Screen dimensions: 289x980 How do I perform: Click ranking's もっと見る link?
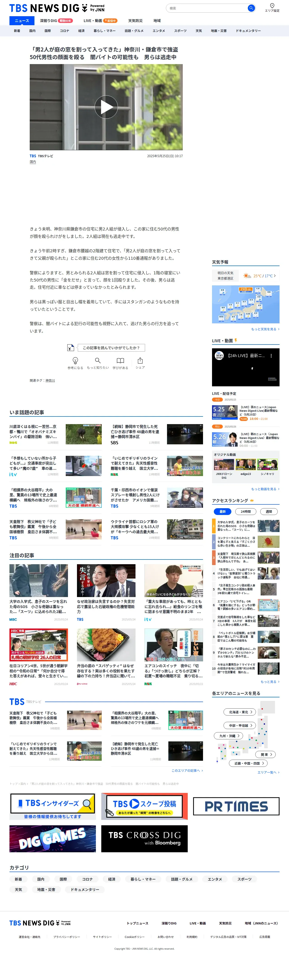coord(270,682)
